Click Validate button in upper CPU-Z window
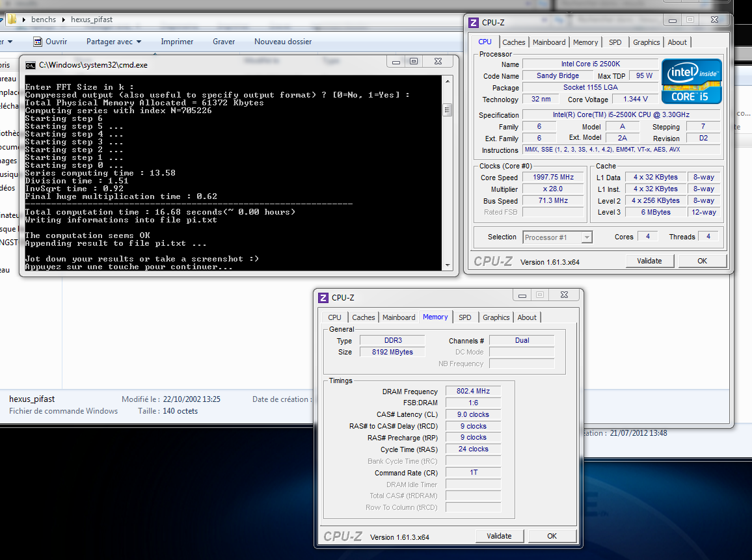Image resolution: width=752 pixels, height=560 pixels. click(649, 261)
